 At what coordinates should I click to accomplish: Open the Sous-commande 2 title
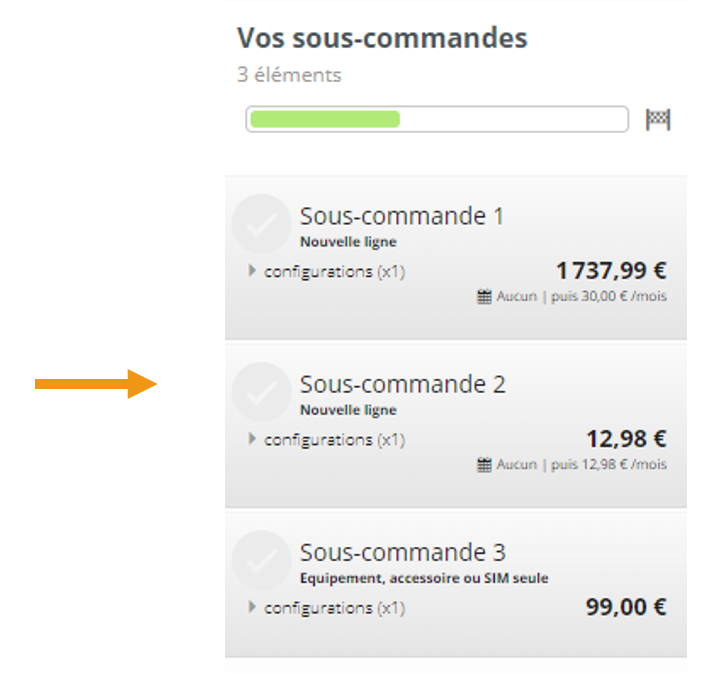pyautogui.click(x=402, y=384)
